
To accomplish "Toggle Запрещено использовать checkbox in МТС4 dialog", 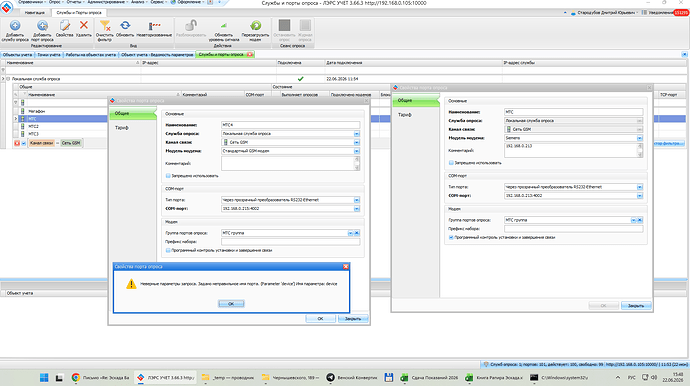I will pos(168,176).
